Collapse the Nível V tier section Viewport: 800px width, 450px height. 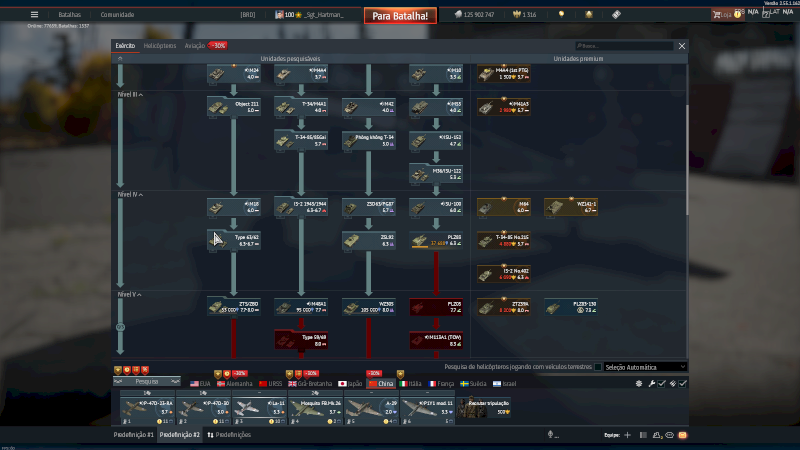129,294
